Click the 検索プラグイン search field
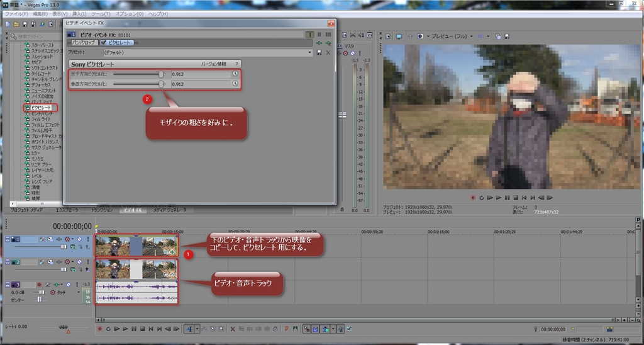This screenshot has width=644, height=345. pos(36,36)
